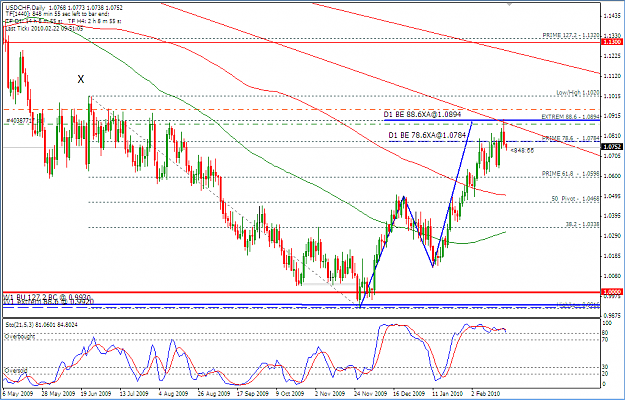
Task: Click the "50 Pivot - 1.0468" label
Action: click(x=576, y=198)
